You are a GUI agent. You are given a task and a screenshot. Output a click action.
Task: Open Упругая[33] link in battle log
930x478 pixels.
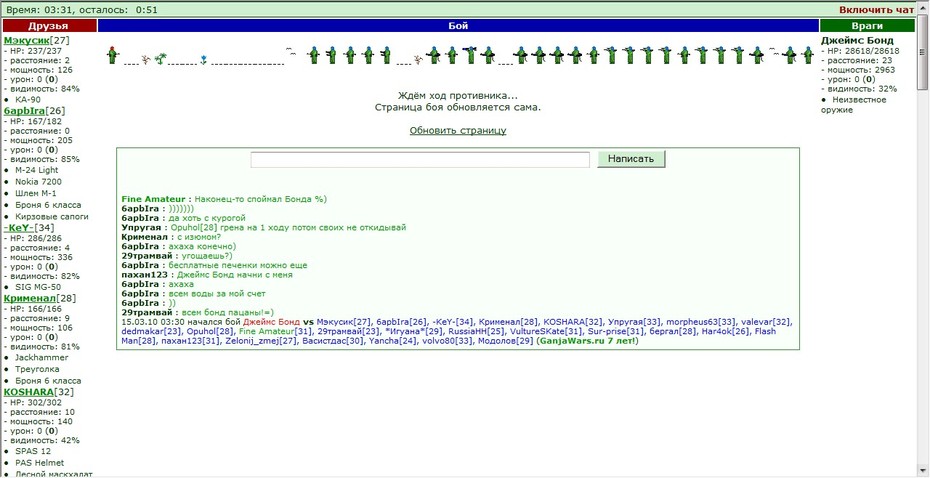(635, 322)
